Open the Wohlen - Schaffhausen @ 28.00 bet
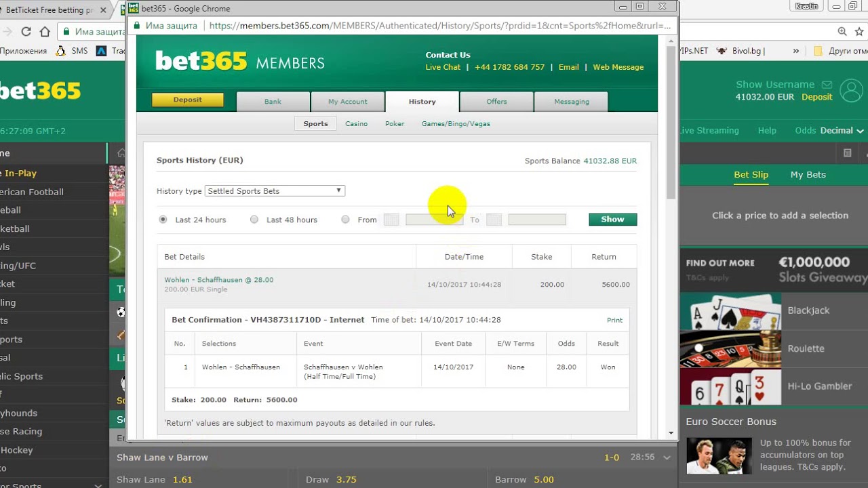 pyautogui.click(x=219, y=280)
